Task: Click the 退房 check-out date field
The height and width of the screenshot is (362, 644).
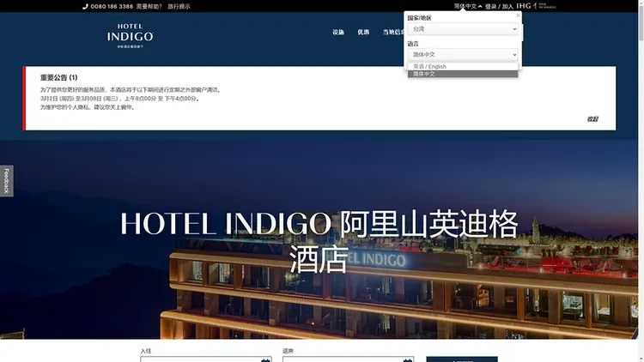Action: click(348, 359)
